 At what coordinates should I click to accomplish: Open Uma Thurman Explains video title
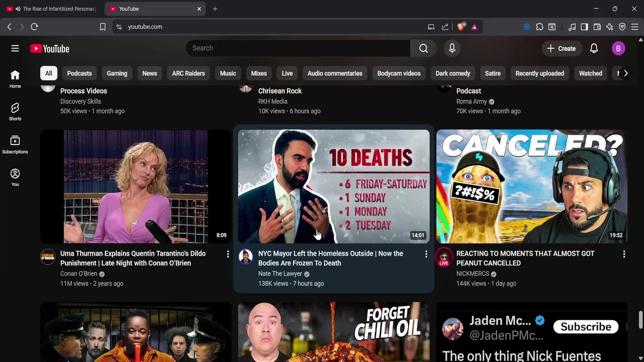133,258
